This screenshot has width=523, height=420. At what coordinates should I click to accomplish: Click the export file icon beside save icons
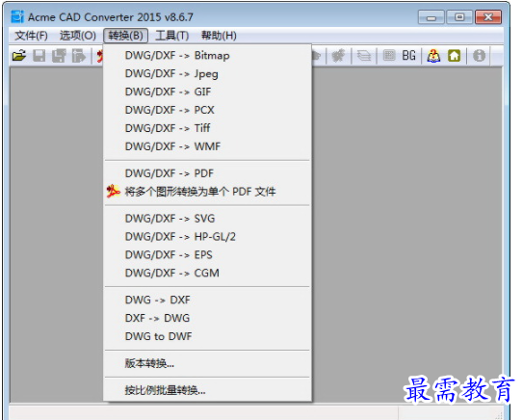(79, 56)
